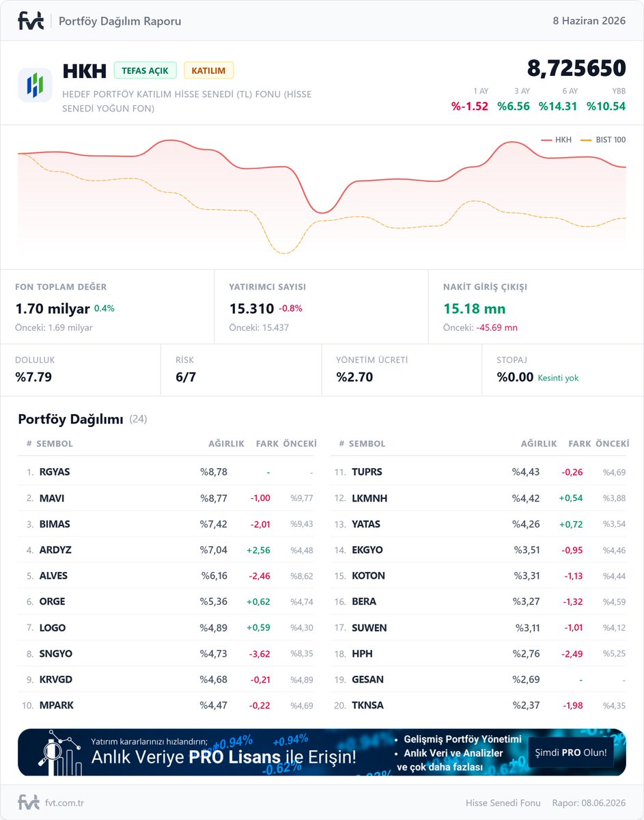Click the 1 AY return value %-1.52
This screenshot has width=644, height=820.
coord(470,106)
